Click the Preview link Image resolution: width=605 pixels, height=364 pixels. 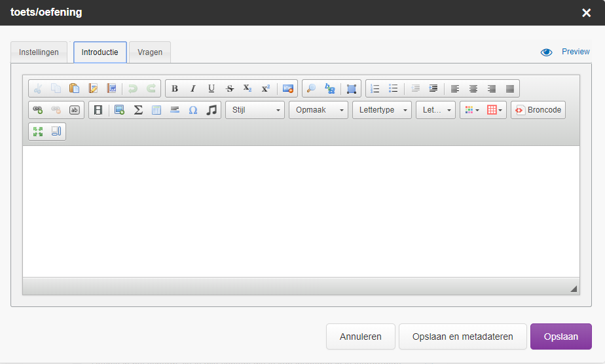coord(575,52)
